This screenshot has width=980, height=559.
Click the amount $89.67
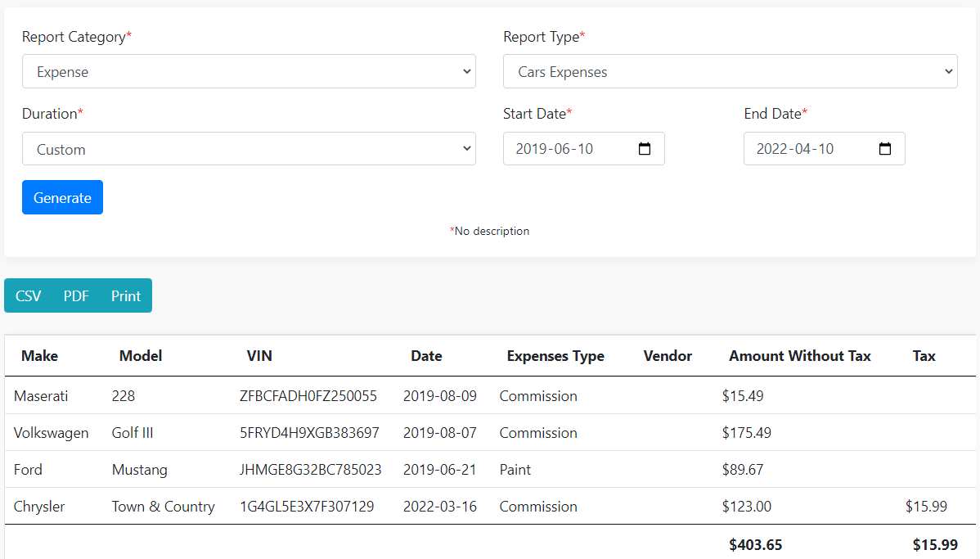click(x=743, y=470)
